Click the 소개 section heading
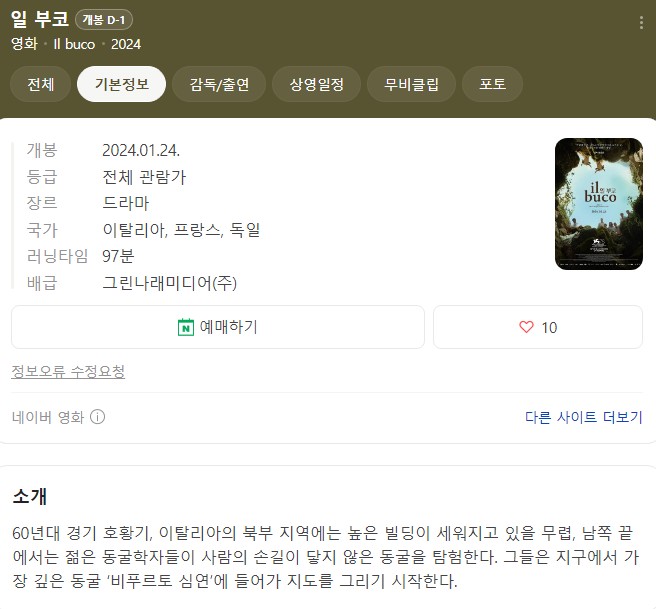 [x=30, y=496]
